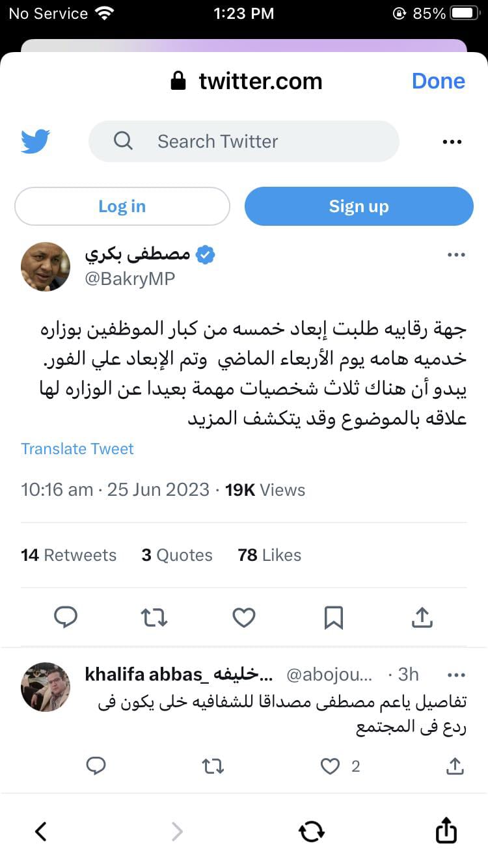The width and height of the screenshot is (488, 868).
Task: Retweet the main tweet by @BakryMP
Action: [154, 617]
